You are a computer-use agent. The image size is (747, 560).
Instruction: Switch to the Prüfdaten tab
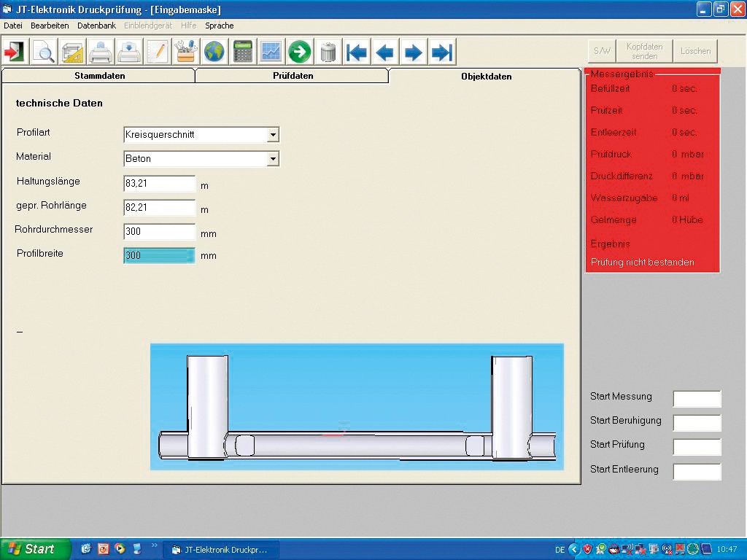click(x=292, y=76)
